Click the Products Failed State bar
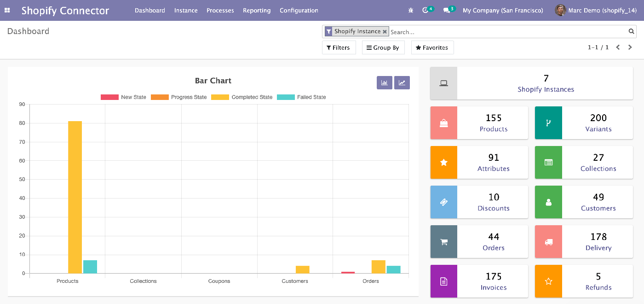 90,267
